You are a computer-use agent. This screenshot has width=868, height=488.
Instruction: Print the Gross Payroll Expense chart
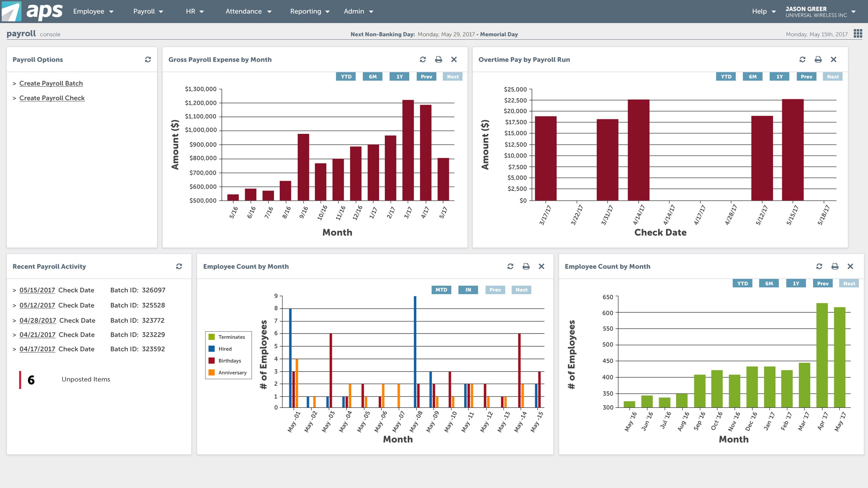point(438,59)
